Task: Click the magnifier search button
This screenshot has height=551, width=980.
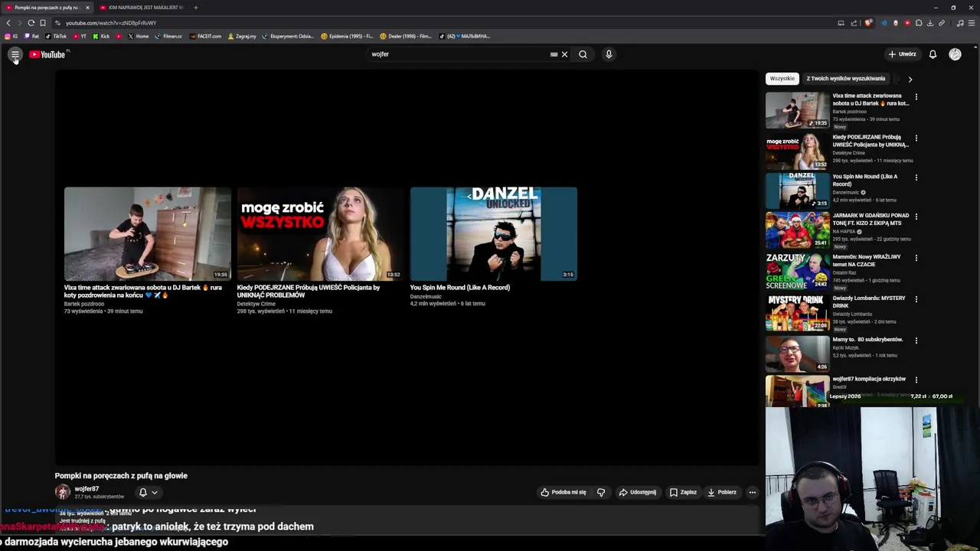Action: (x=583, y=54)
